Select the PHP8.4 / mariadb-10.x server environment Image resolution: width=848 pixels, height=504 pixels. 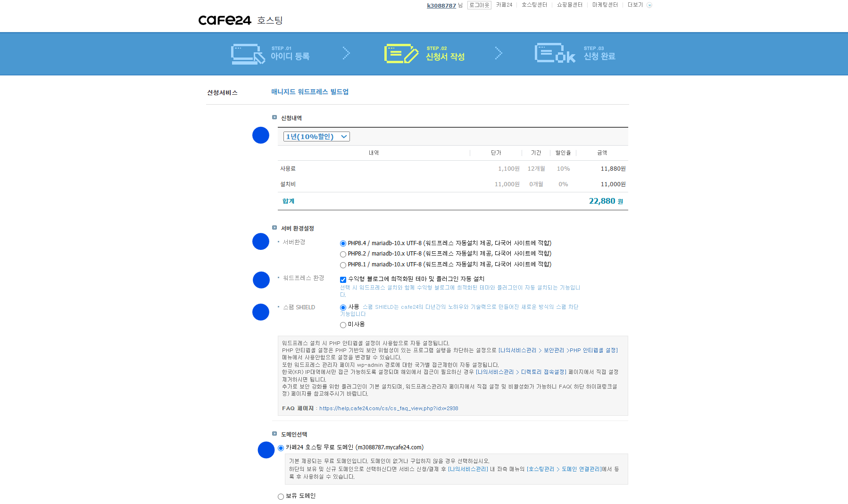(343, 244)
